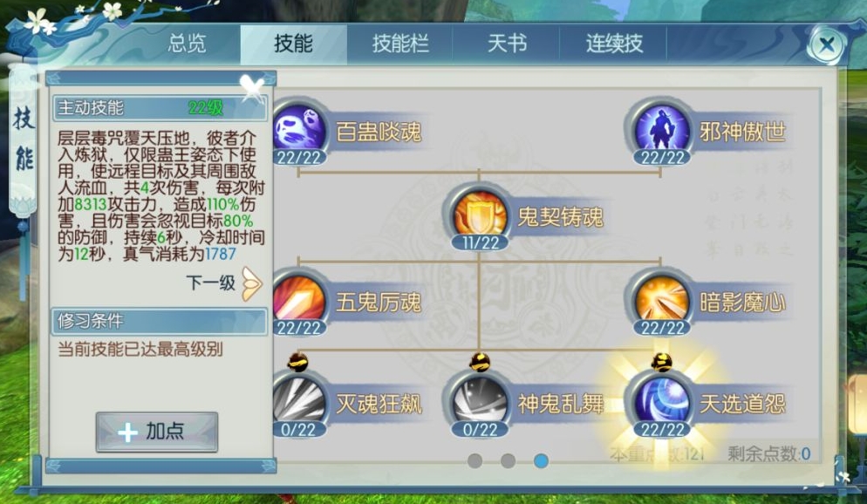The width and height of the screenshot is (867, 504).
Task: Select the highlighted 天选道怨 skill icon
Action: tap(661, 400)
